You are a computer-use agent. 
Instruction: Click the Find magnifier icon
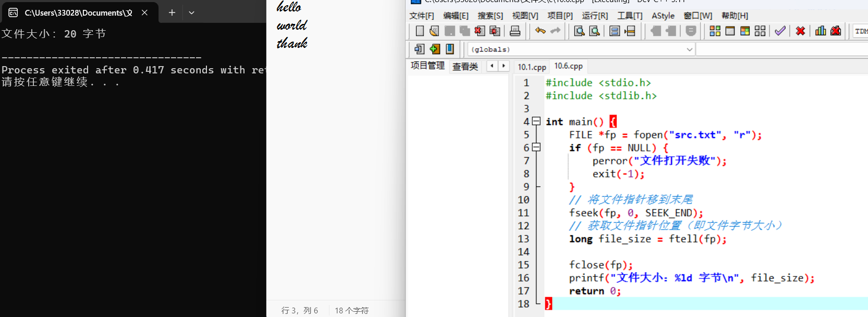[x=579, y=31]
